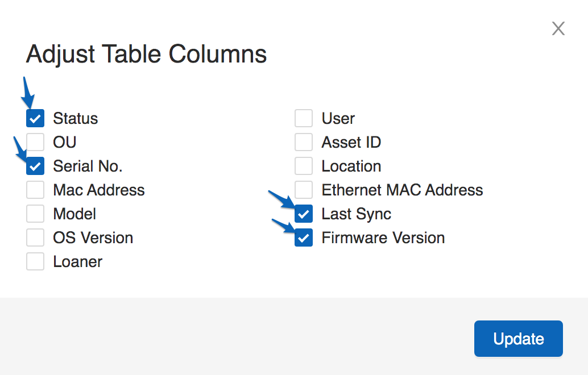Viewport: 588px width, 375px height.
Task: Enable the Ethernet MAC Address checkbox
Action: coord(304,190)
